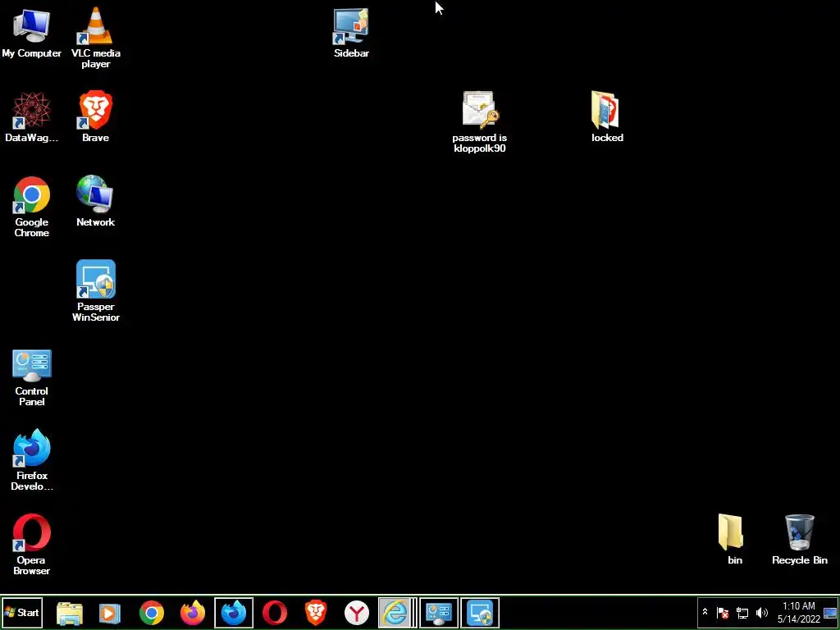Open the volume tray icon
Image resolution: width=840 pixels, height=630 pixels.
click(x=761, y=612)
